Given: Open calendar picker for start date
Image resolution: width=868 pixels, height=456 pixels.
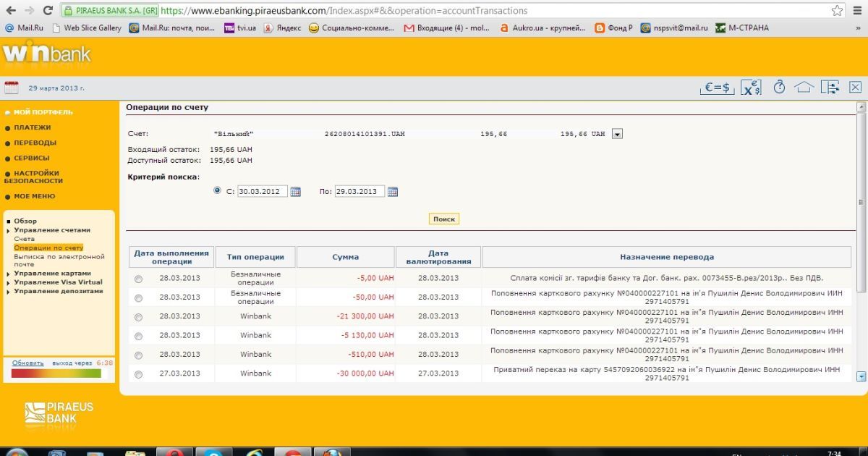Looking at the screenshot, I should 295,192.
